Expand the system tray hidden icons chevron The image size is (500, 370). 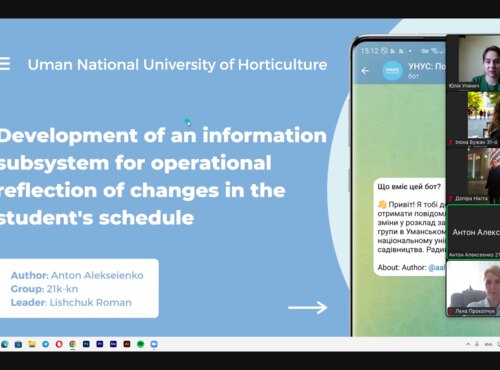coord(468,344)
